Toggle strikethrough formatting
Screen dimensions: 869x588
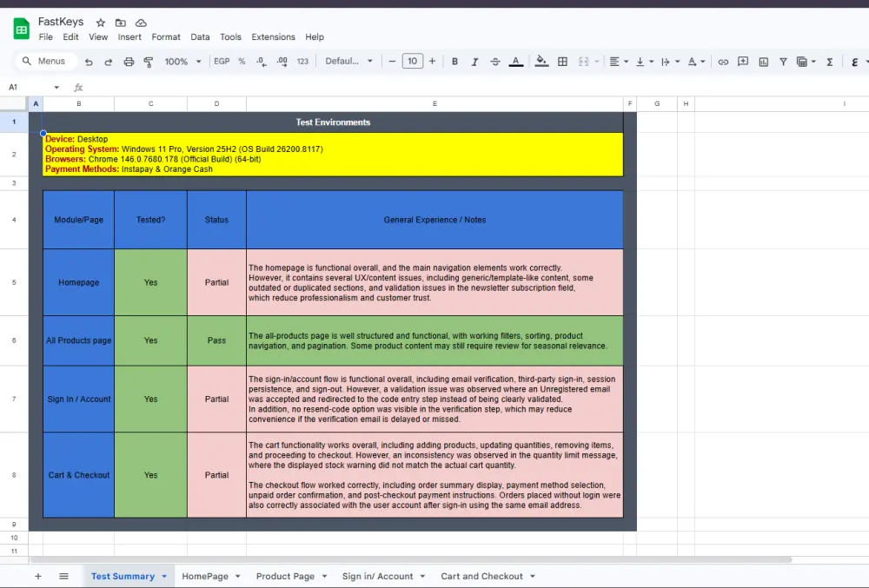click(495, 62)
